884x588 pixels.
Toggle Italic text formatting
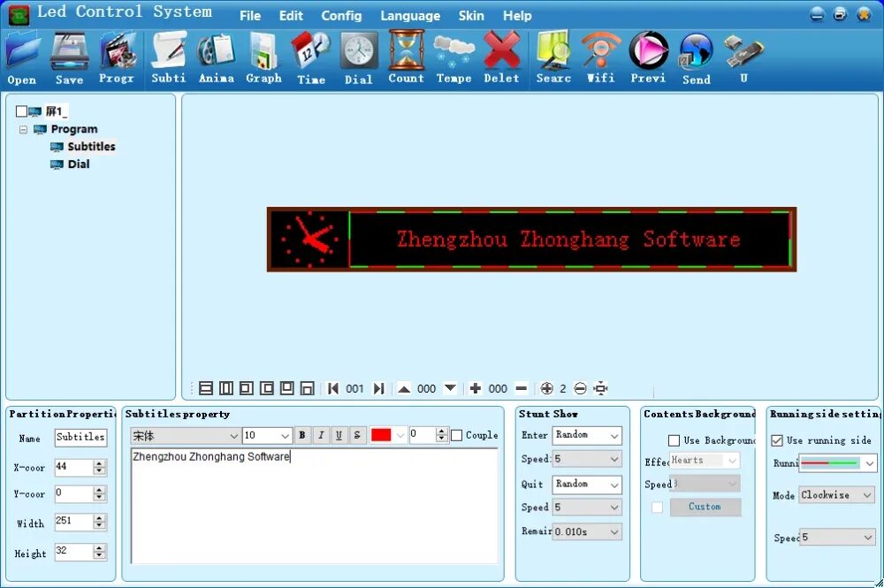tap(321, 435)
